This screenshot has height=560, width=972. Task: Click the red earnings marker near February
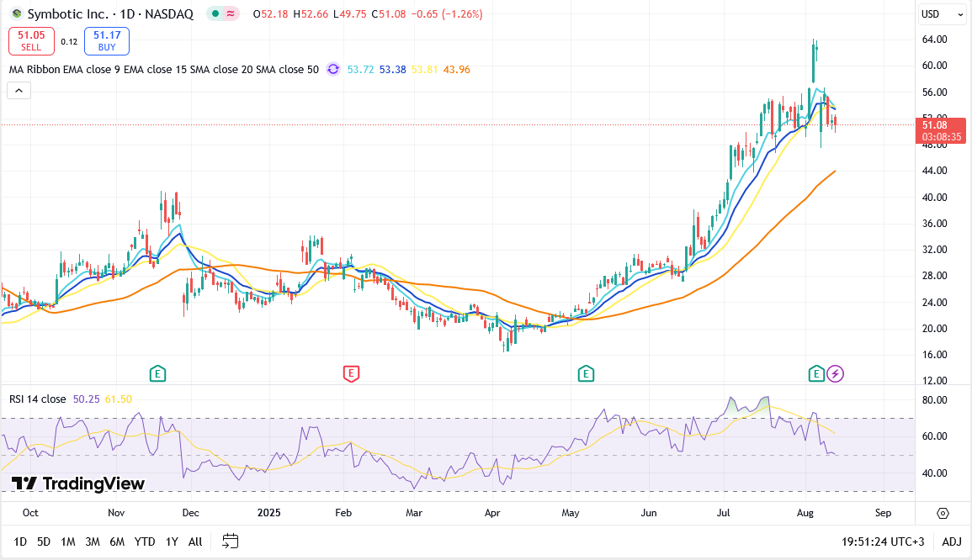[x=351, y=372]
